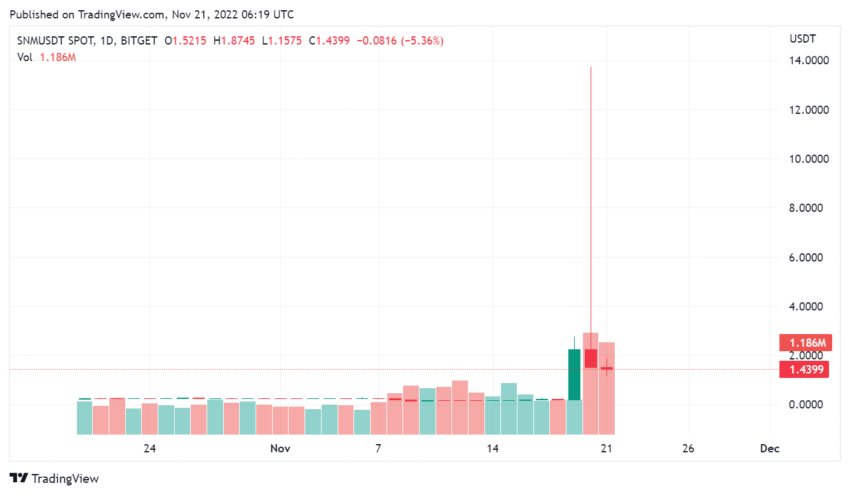Select the SNMUSDT SPOT symbol title
Image resolution: width=850 pixels, height=495 pixels.
coord(56,41)
